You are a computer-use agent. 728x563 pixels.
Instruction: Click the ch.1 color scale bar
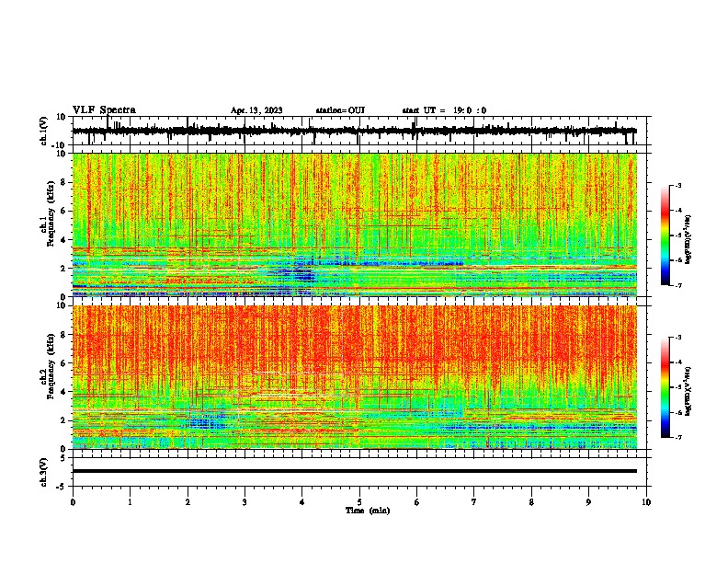[x=665, y=235]
